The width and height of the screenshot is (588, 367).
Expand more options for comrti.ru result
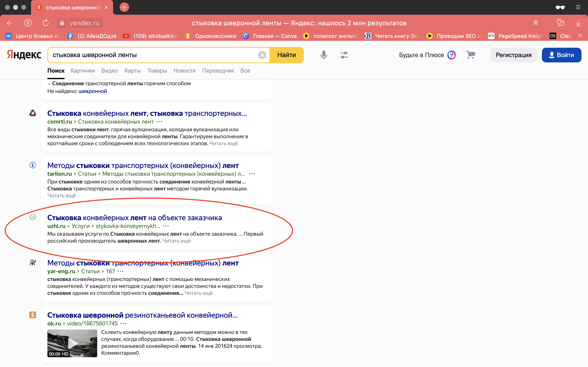pyautogui.click(x=159, y=122)
